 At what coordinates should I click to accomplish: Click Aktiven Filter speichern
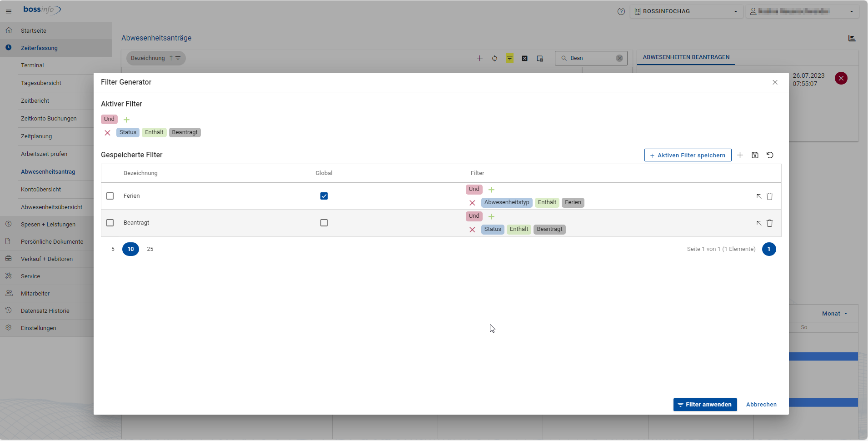(x=688, y=155)
